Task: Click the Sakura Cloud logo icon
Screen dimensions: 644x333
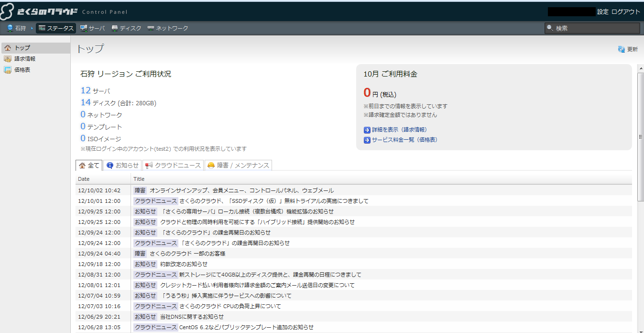Action: tap(7, 11)
